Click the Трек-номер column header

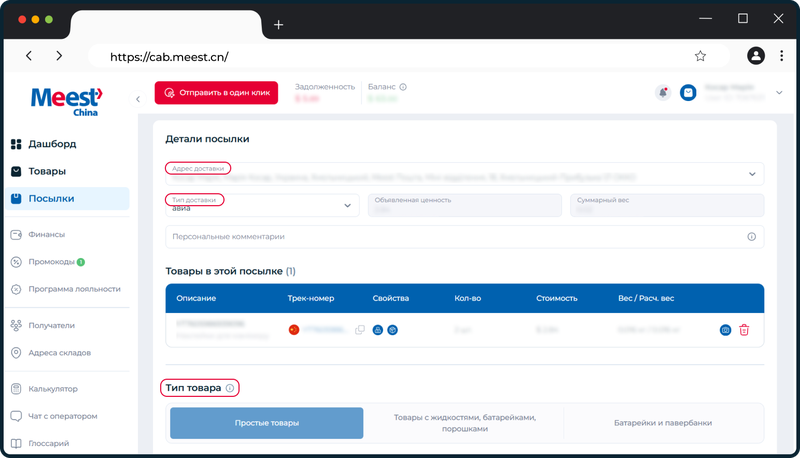coord(311,298)
